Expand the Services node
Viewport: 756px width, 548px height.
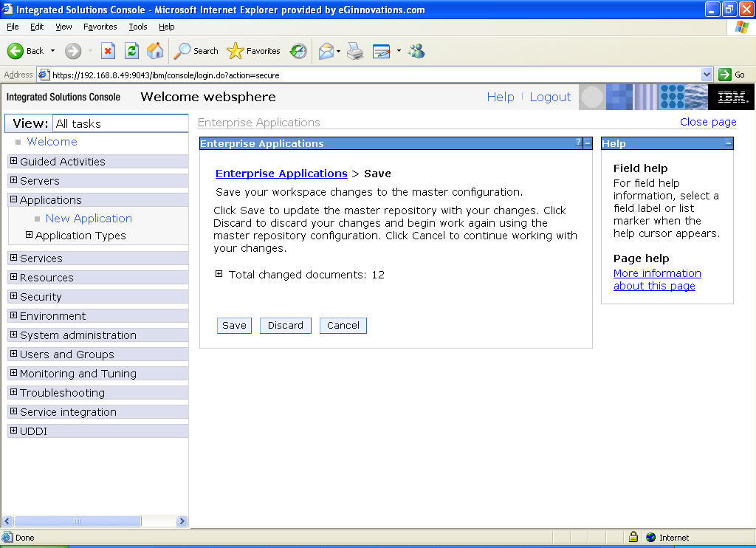(13, 258)
